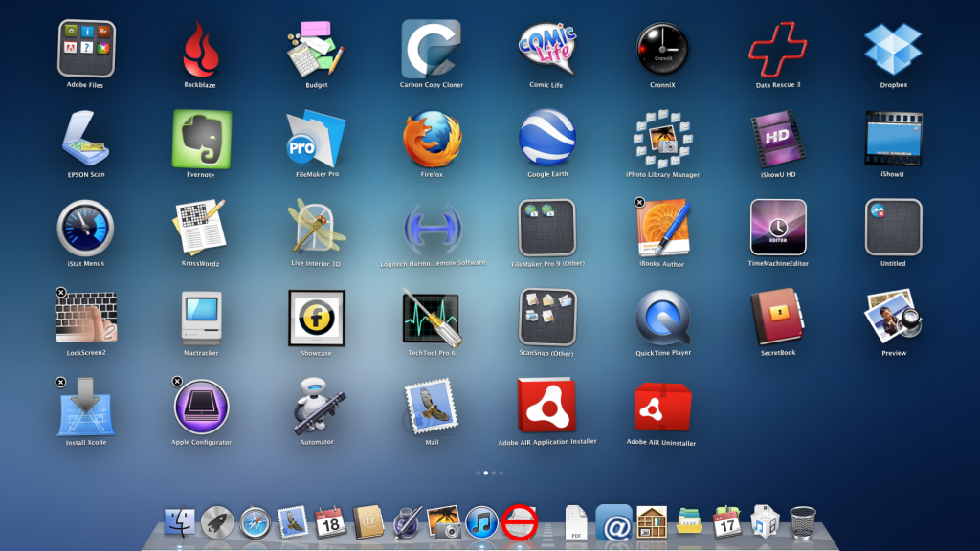Remove Install Xcode via its delete badge
The width and height of the screenshot is (980, 551).
tap(59, 381)
